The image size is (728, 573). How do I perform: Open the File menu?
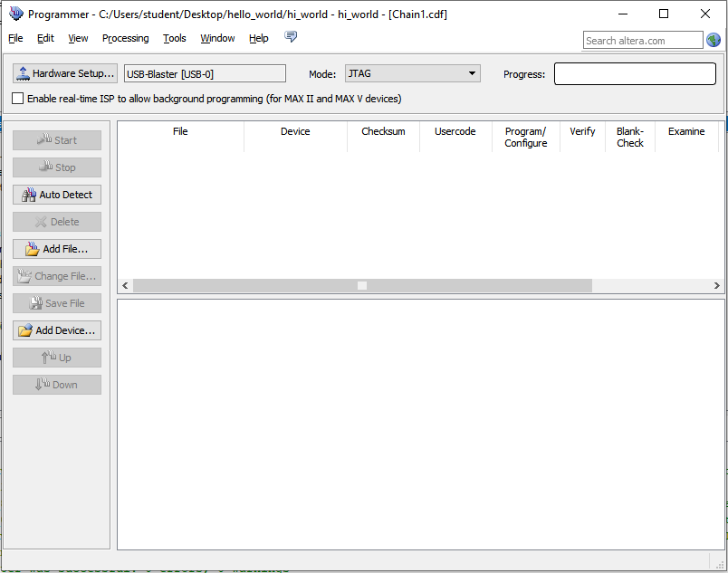coord(15,38)
